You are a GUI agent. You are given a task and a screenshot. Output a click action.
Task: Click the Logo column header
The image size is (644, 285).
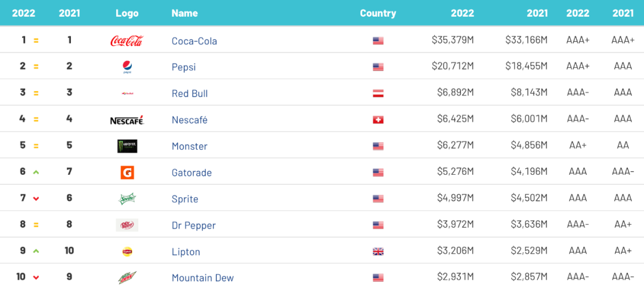coord(127,13)
